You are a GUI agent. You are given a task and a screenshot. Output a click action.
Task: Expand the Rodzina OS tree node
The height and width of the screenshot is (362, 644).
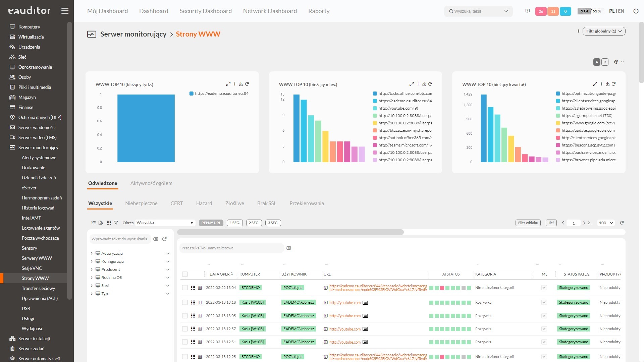92,278
